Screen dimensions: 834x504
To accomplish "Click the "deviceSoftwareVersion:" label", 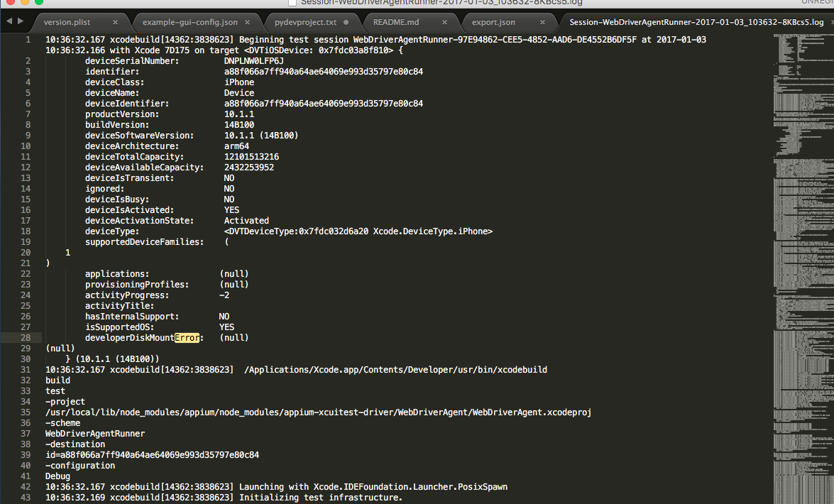I will pos(139,136).
